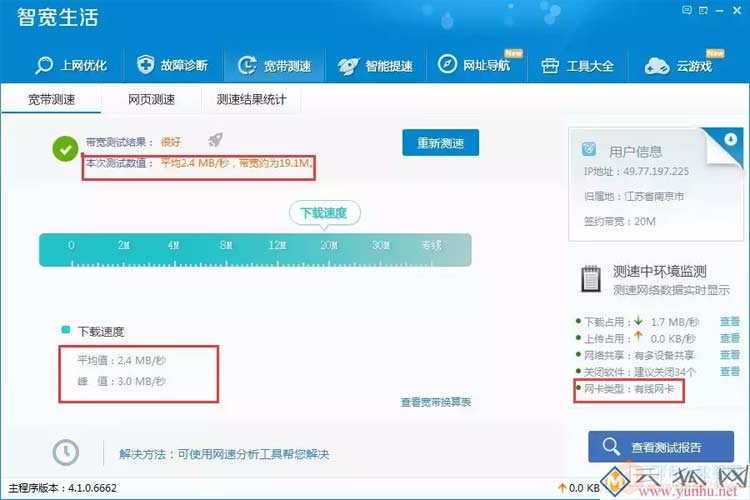
Task: Open the 工具大全 toolbox section
Action: [577, 66]
